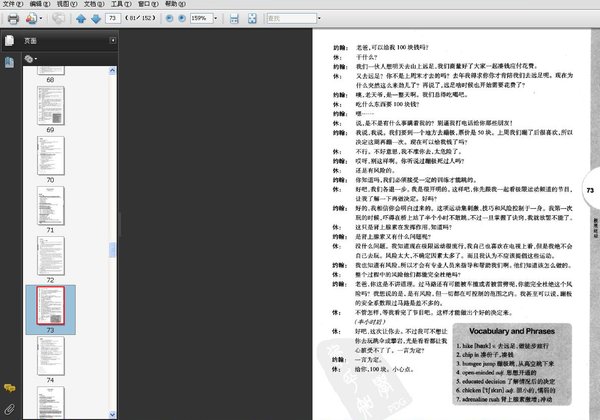Open the Find options dropdown arrow
This screenshot has height=420, width=600.
pos(319,18)
